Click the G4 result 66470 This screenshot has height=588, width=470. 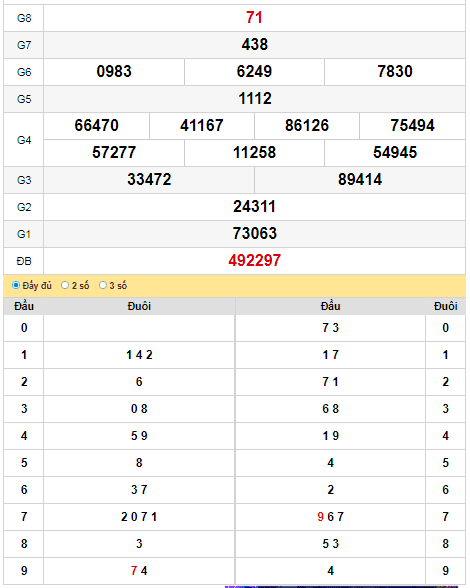pyautogui.click(x=96, y=126)
